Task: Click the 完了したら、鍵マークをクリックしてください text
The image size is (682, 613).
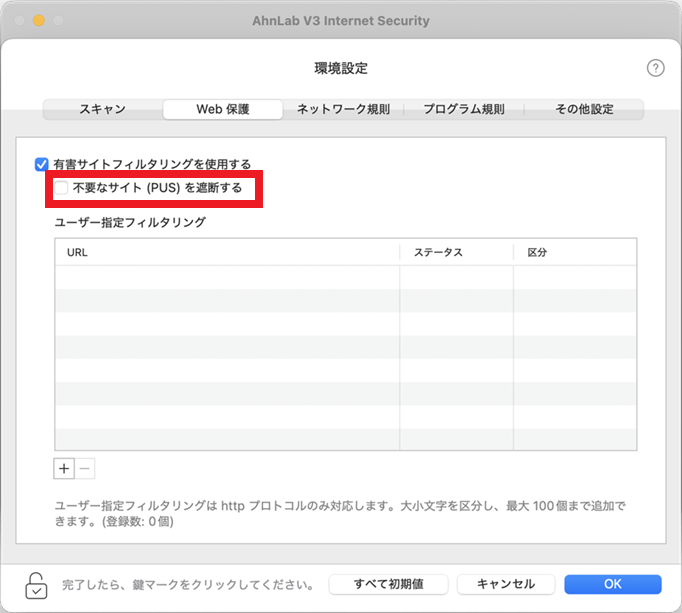Action: (x=188, y=584)
